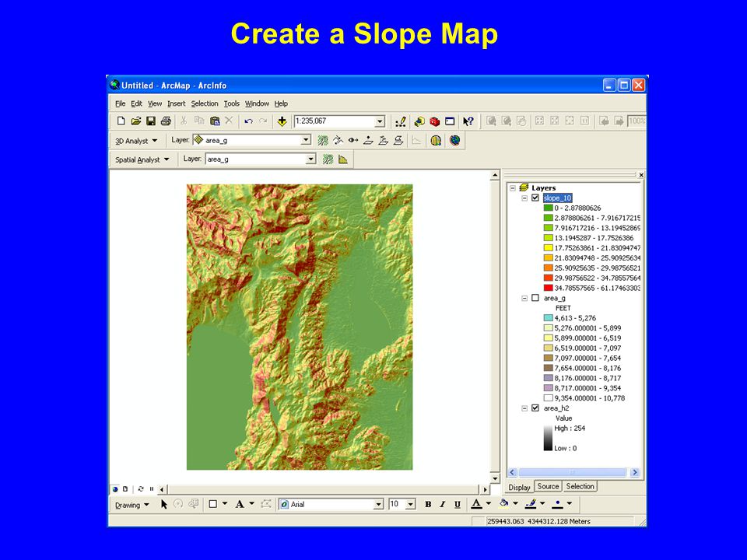The height and width of the screenshot is (560, 747).
Task: Open the Spatial Analyst menu dropdown
Action: coord(142,159)
